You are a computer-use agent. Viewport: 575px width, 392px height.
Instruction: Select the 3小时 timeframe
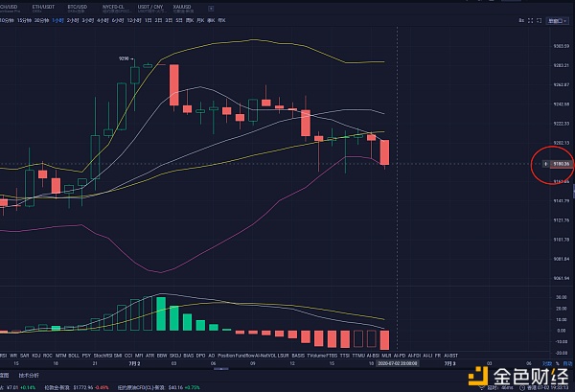(x=87, y=20)
